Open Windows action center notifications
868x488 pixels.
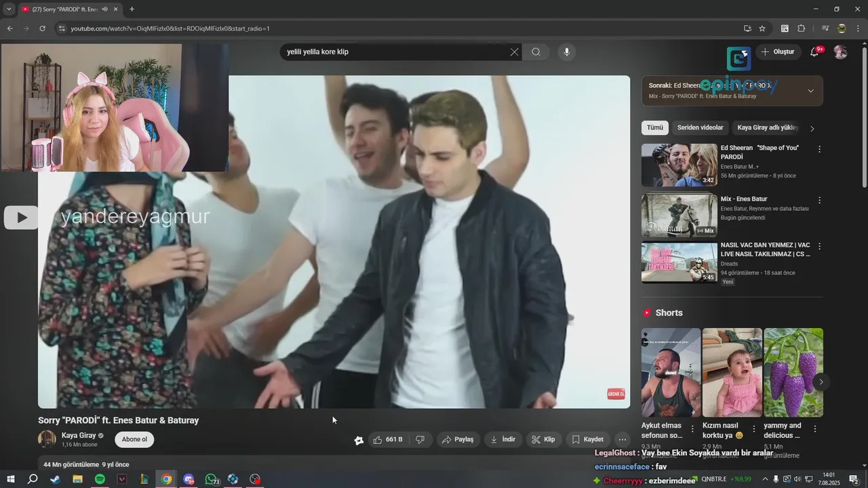(854, 479)
